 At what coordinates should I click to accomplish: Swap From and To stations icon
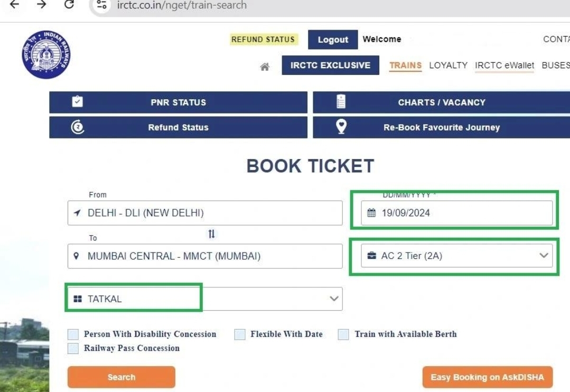click(x=211, y=234)
